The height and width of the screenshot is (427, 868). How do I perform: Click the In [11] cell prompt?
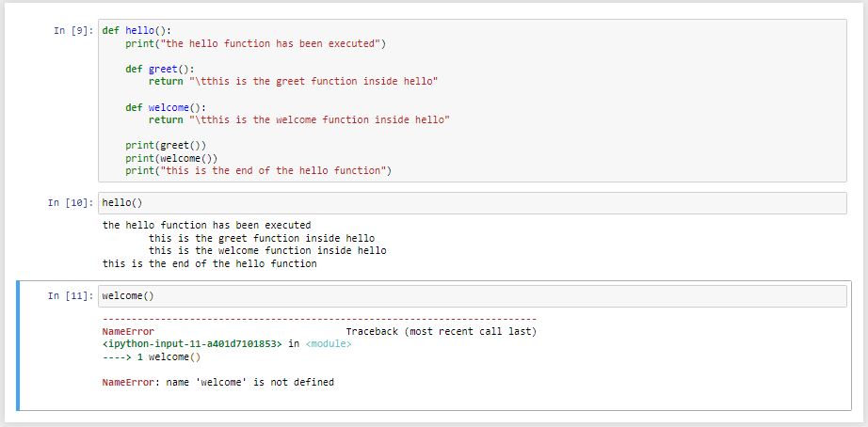pos(70,296)
